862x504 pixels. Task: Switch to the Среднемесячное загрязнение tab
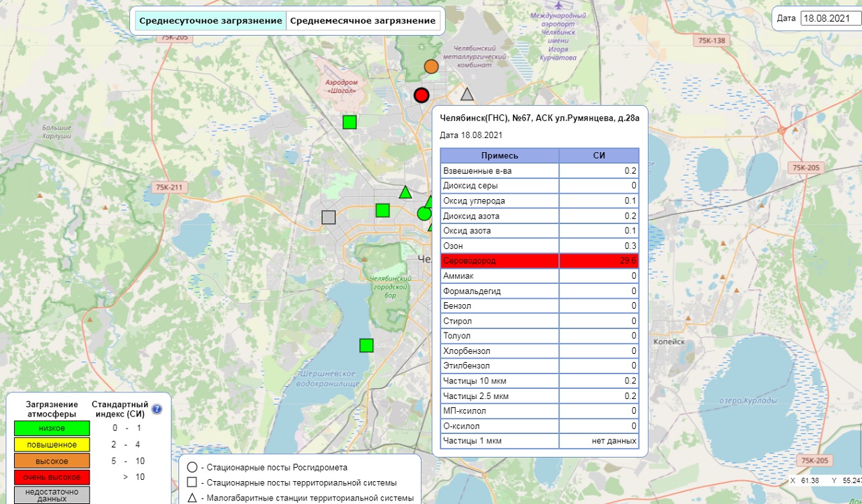click(x=362, y=21)
